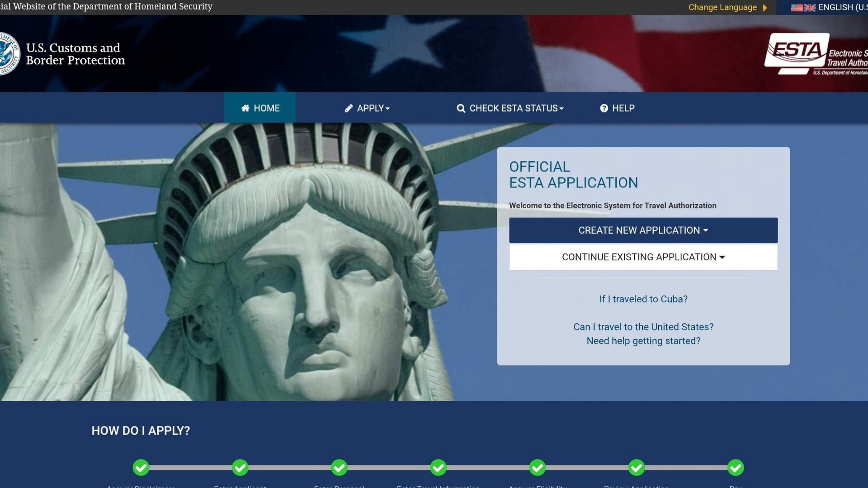Click the third green checkmark step circle
Screen dimensions: 868x488
(x=339, y=468)
